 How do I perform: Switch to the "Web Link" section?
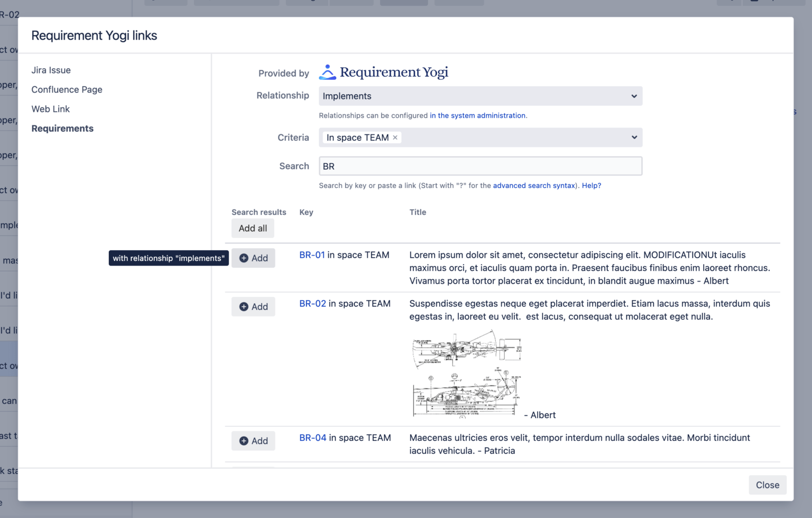point(50,109)
